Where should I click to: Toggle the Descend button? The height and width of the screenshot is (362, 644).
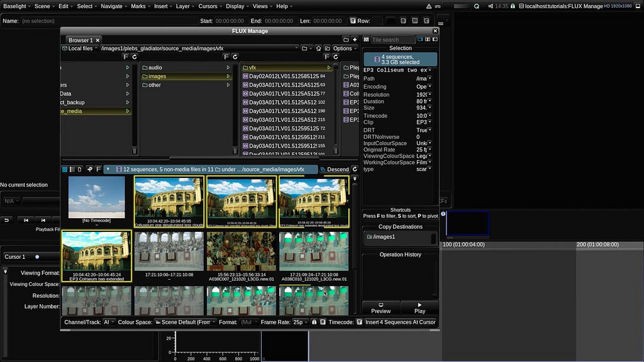pos(335,170)
